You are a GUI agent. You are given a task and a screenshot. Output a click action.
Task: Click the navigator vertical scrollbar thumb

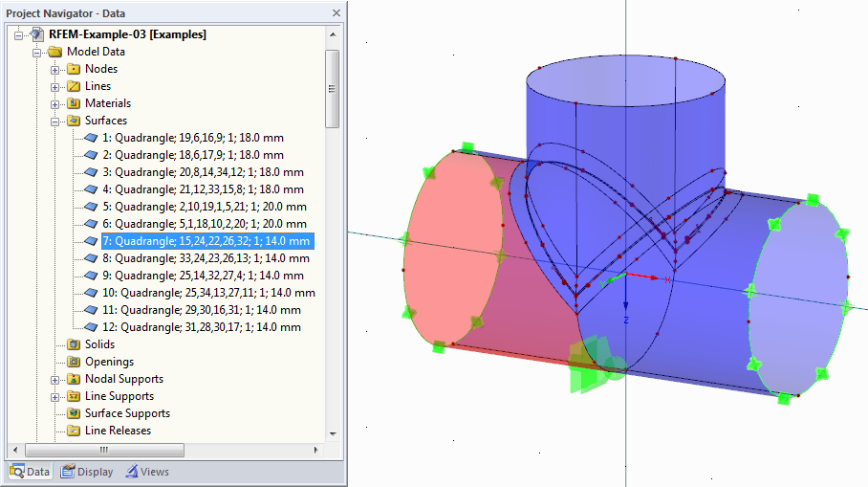coord(332,89)
